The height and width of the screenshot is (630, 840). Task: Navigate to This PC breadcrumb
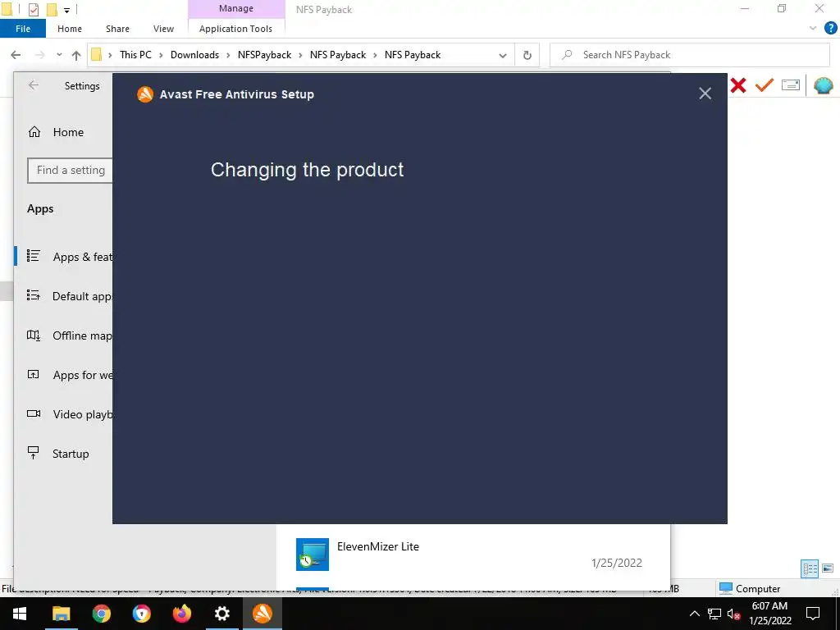tap(135, 55)
